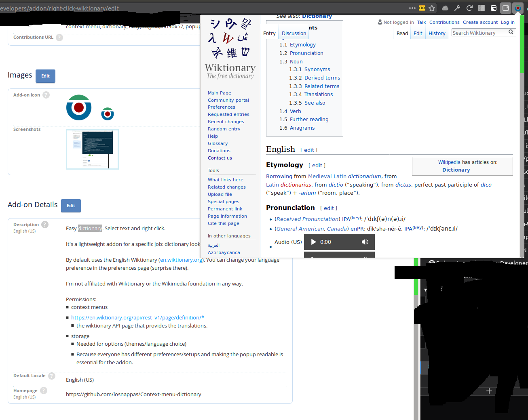
Task: Click the reload arrow toolbar icon
Action: 469,8
